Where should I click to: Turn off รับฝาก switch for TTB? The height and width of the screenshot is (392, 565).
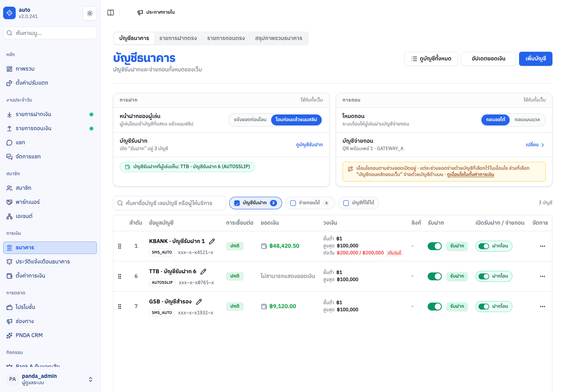coord(435,276)
